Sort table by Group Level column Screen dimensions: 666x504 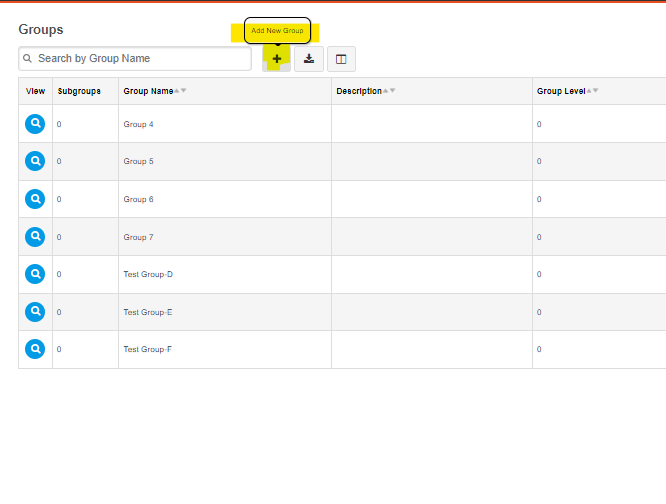(561, 91)
